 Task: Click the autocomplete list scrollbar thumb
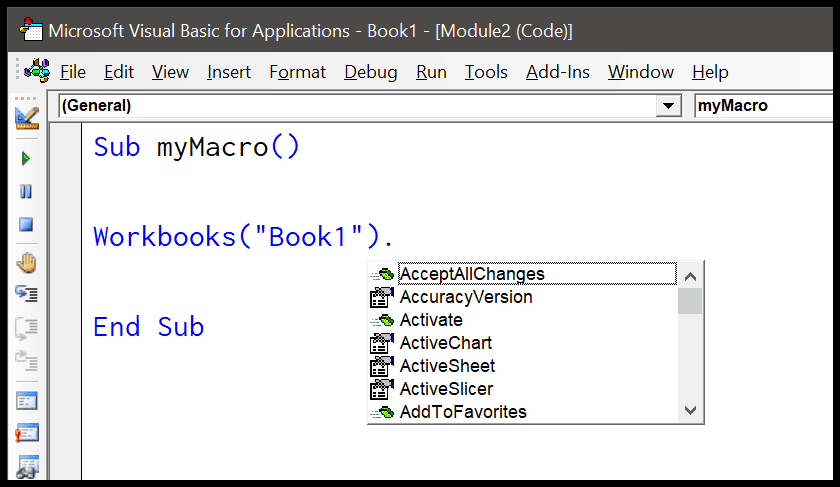point(690,301)
